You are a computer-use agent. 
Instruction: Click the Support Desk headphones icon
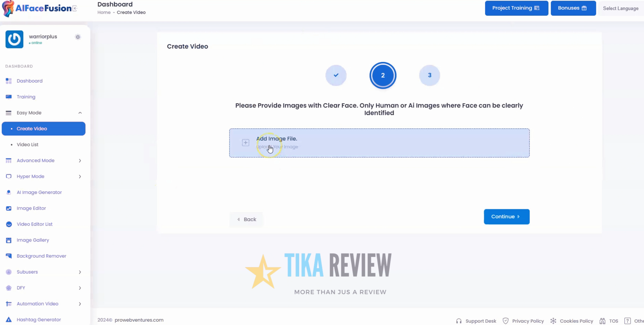pyautogui.click(x=458, y=321)
